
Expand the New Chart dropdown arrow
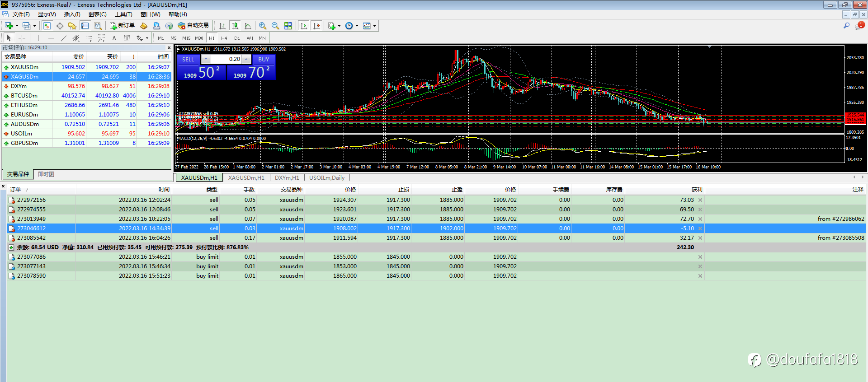point(17,26)
